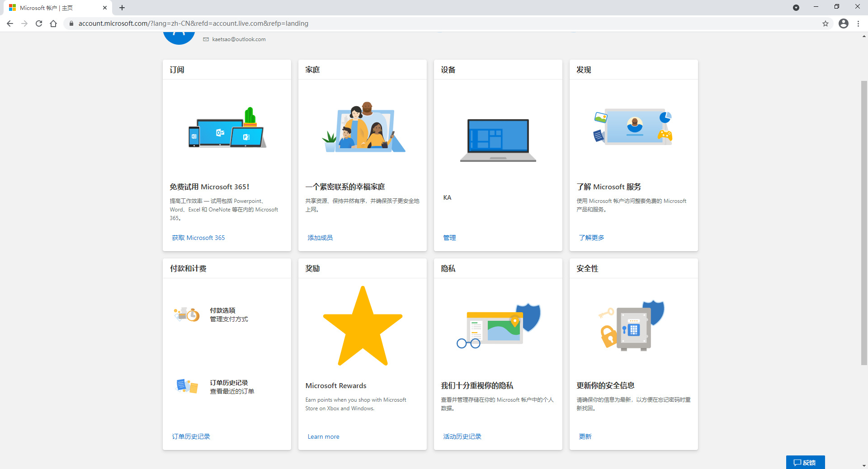Click the 奖励 card header
The width and height of the screenshot is (868, 469).
363,268
